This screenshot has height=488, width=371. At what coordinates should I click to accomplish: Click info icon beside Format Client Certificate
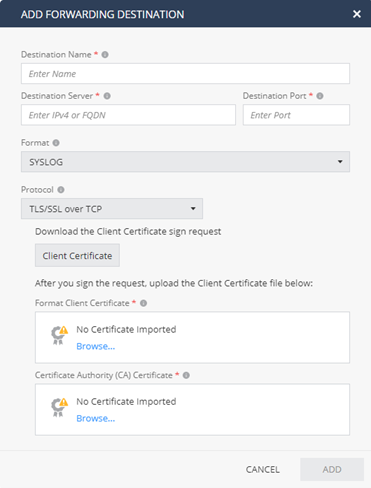143,303
